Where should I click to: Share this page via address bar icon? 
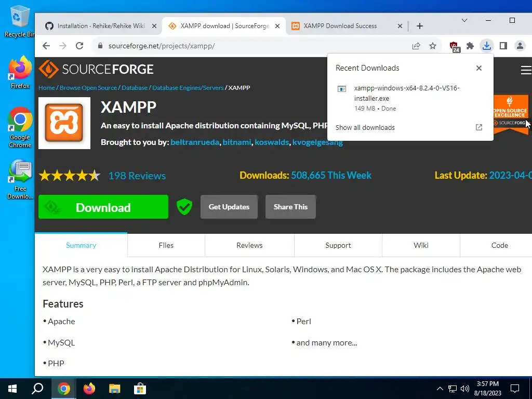pos(416,46)
